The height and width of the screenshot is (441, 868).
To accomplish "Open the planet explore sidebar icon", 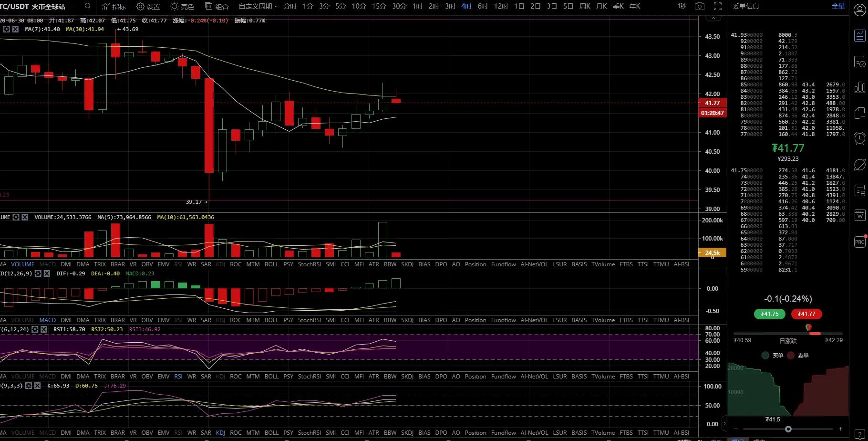I will 859,165.
